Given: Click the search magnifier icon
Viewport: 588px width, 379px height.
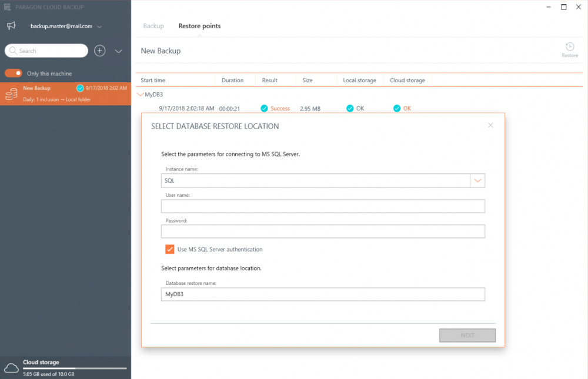Looking at the screenshot, I should [12, 51].
